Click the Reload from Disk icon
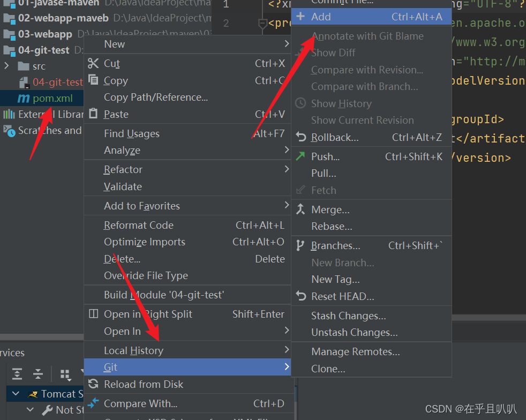Viewport: 526px width, 420px height. coord(93,384)
